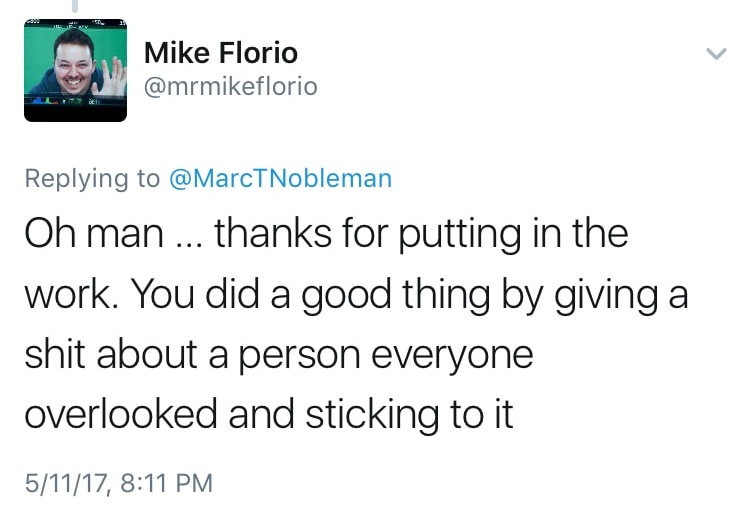Click the Mike Florio display name
Image resolution: width=730 pixels, height=515 pixels.
coord(221,51)
